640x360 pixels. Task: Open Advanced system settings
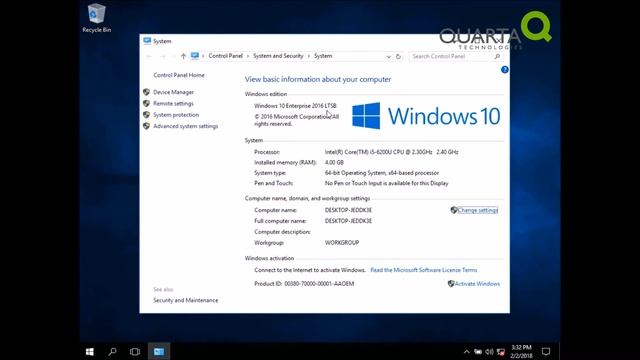click(x=186, y=126)
